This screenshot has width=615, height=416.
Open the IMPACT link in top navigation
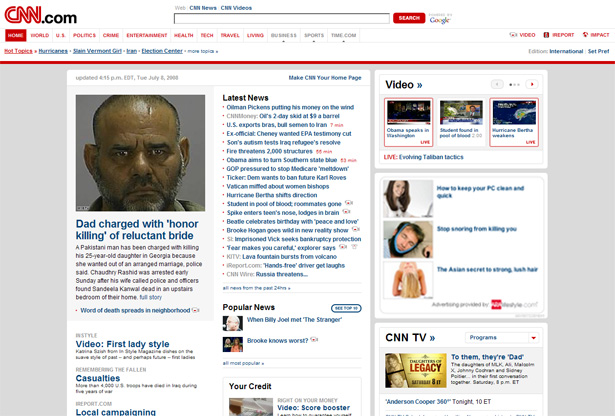click(x=596, y=35)
